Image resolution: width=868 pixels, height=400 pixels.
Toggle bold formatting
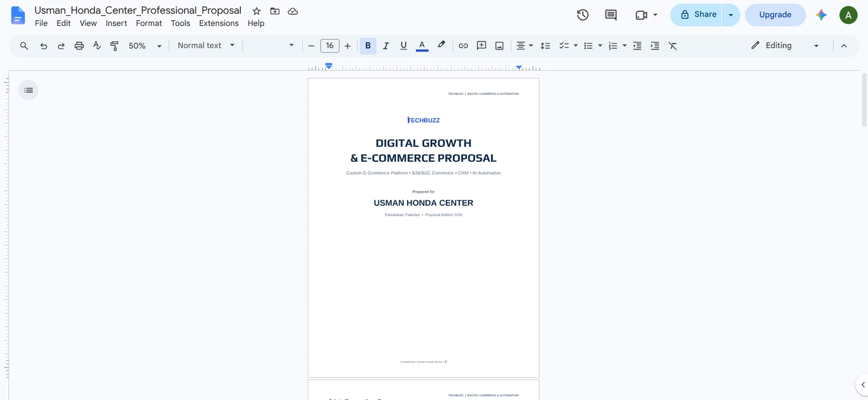368,46
